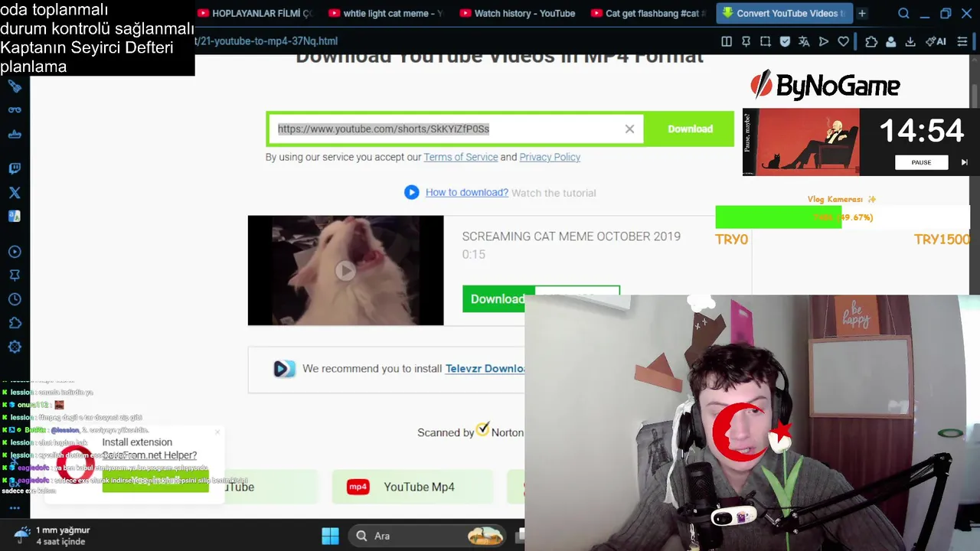Play the screaming cat video thumbnail
This screenshot has width=980, height=551.
pyautogui.click(x=345, y=270)
